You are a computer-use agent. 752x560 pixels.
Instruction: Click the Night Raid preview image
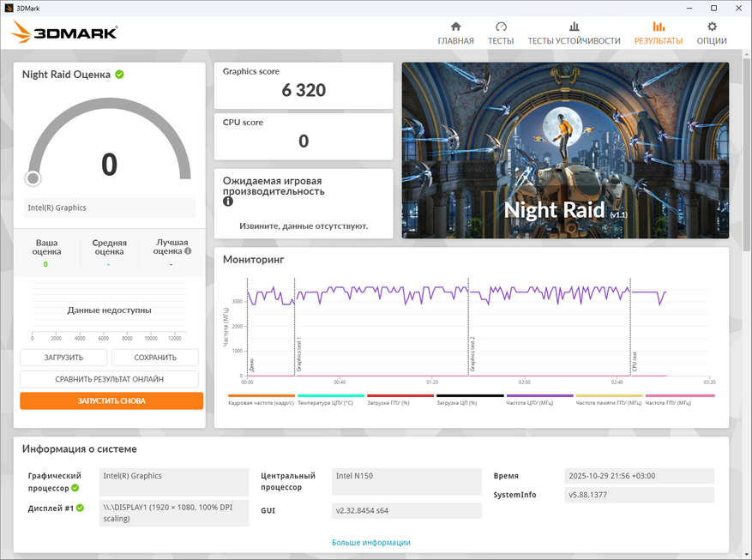point(565,150)
